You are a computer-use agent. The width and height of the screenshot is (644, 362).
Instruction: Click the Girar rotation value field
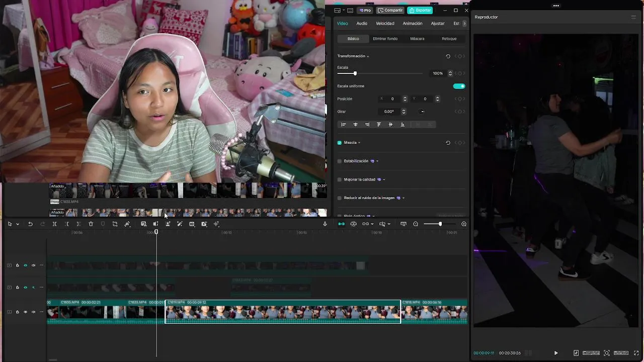[x=390, y=112]
